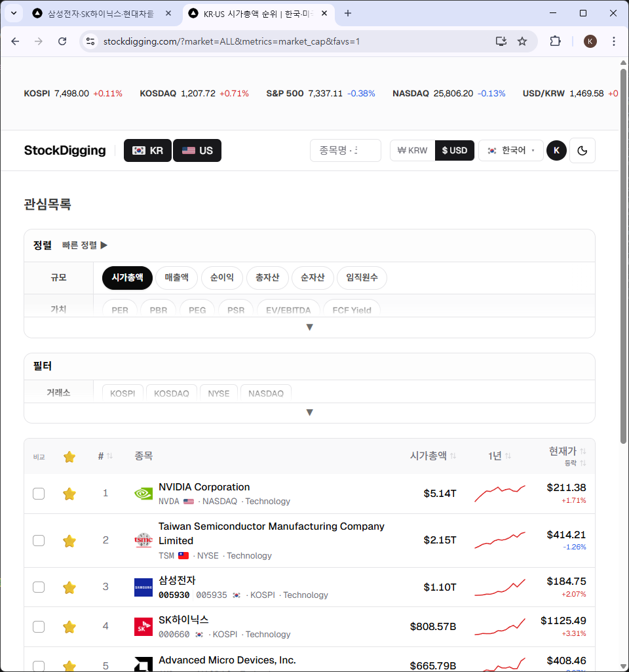The image size is (629, 672).
Task: Select the 매출액 sort chip
Action: 177,278
